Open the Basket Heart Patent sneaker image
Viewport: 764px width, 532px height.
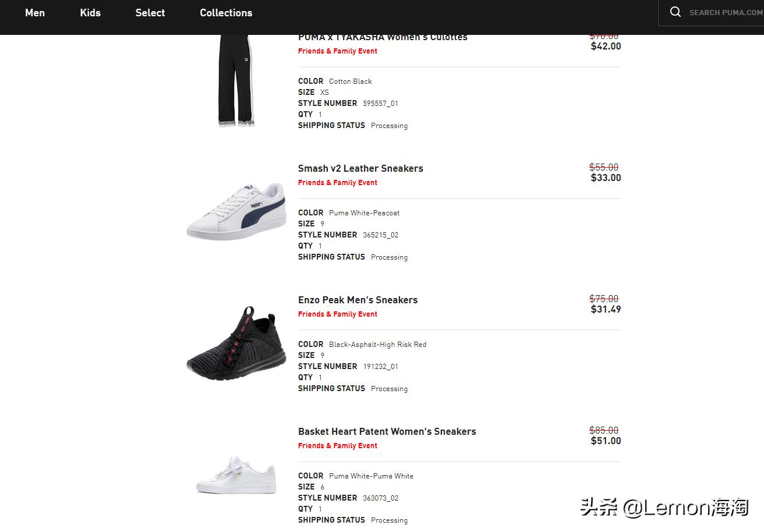click(236, 474)
